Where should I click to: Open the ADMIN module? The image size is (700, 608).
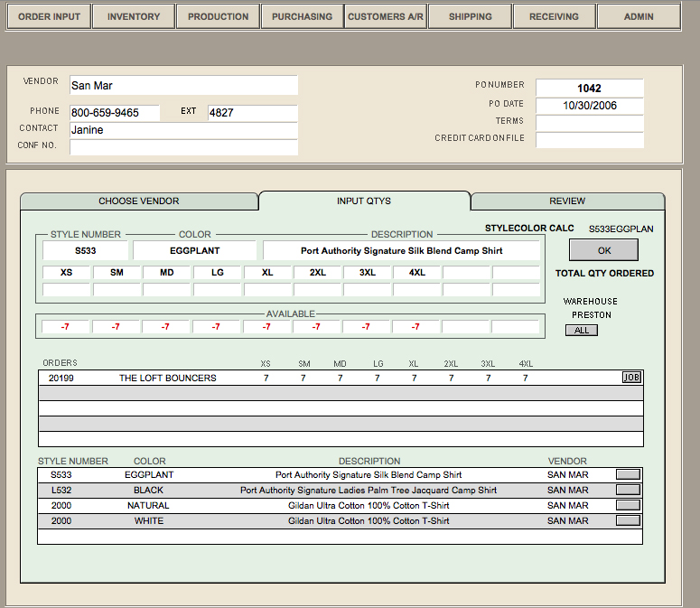(x=639, y=16)
